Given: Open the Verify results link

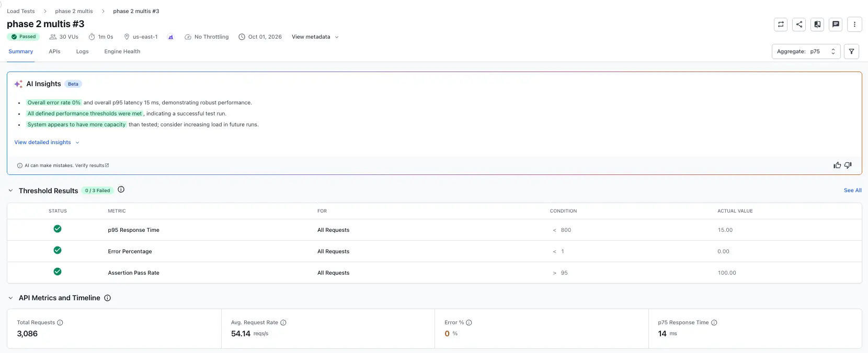Looking at the screenshot, I should click(x=92, y=166).
